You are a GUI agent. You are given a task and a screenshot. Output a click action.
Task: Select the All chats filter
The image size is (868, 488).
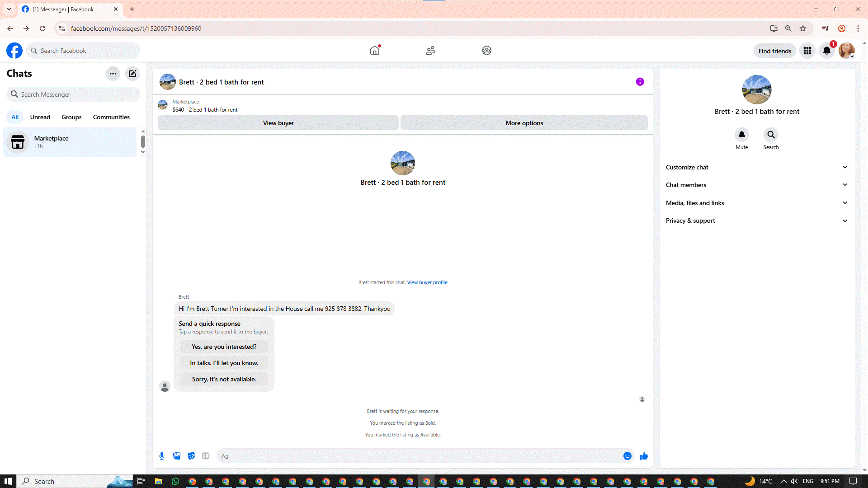click(x=15, y=117)
